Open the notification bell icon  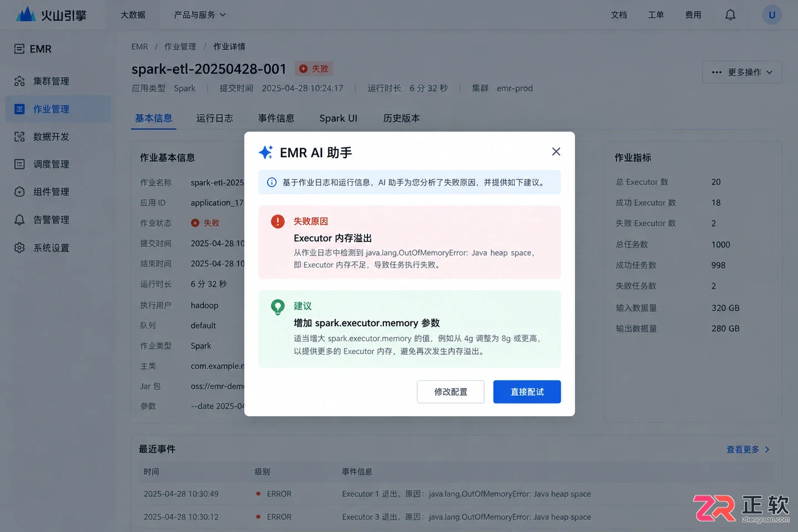click(x=730, y=15)
